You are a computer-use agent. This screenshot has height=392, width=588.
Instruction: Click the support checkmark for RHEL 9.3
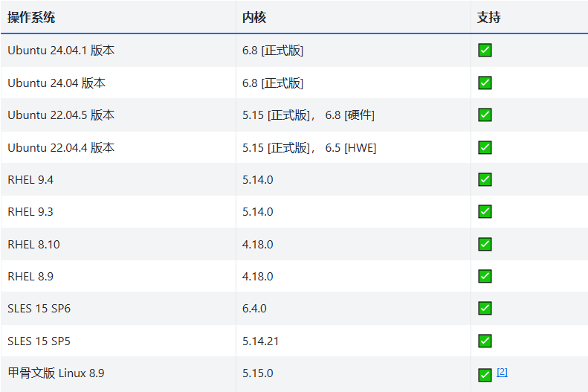pos(485,211)
